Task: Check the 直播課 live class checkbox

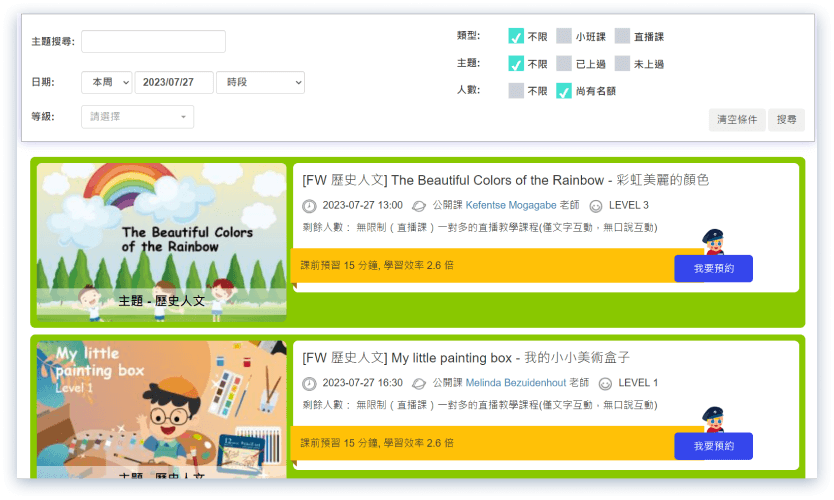Action: pyautogui.click(x=622, y=36)
